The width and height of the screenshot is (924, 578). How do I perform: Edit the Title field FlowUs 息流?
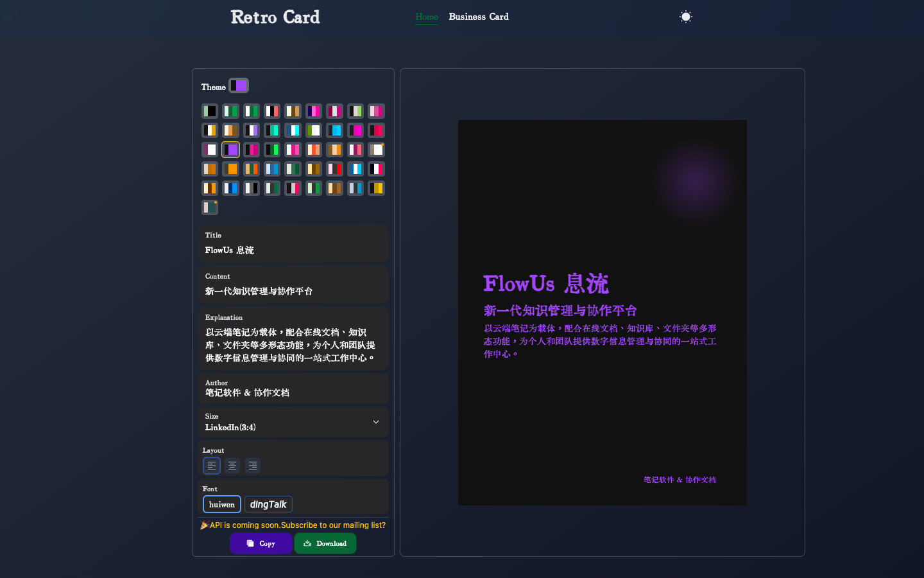(293, 250)
